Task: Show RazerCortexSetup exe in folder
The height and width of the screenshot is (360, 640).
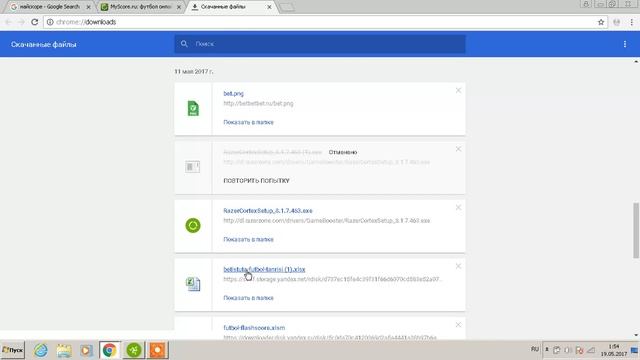Action: coord(248,239)
